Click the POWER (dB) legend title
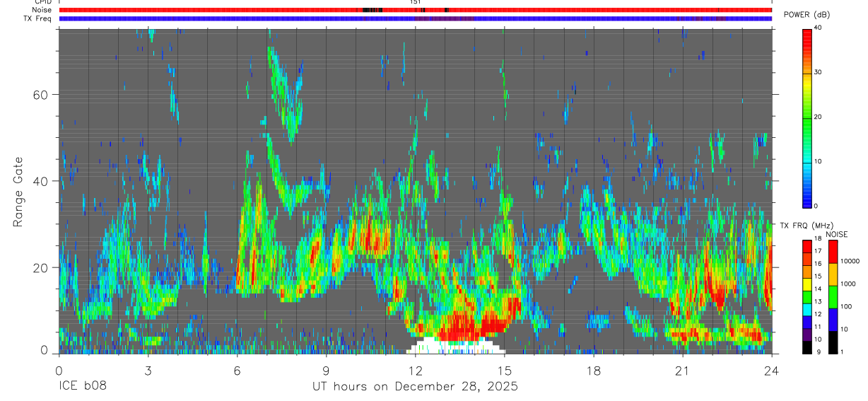Viewport: 868px width, 401px height. 807,14
